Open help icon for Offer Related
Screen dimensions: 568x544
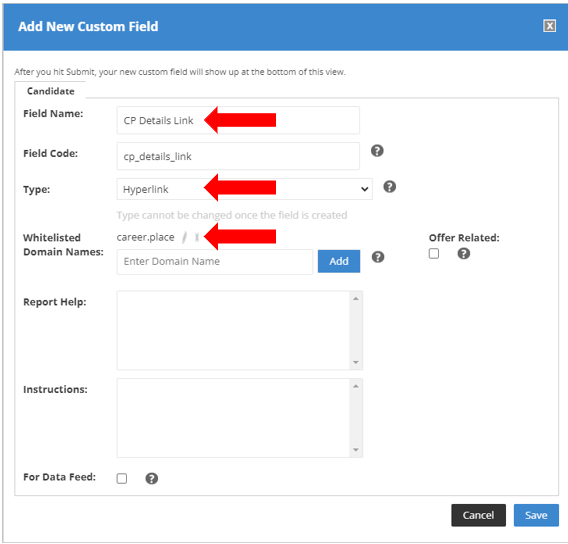pyautogui.click(x=464, y=254)
